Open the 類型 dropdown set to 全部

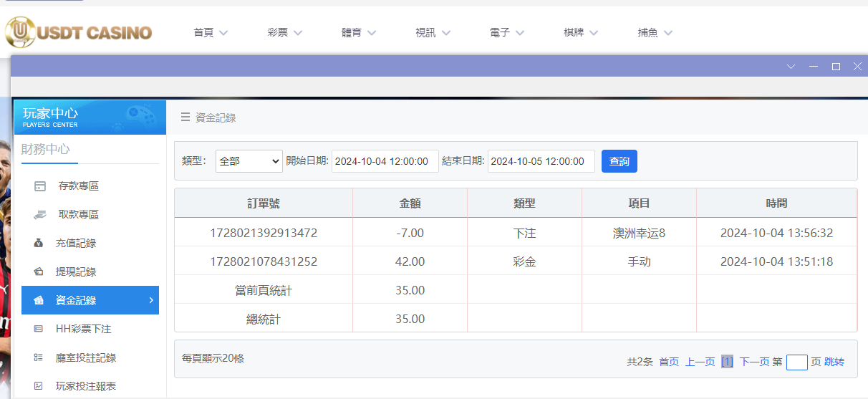[249, 161]
